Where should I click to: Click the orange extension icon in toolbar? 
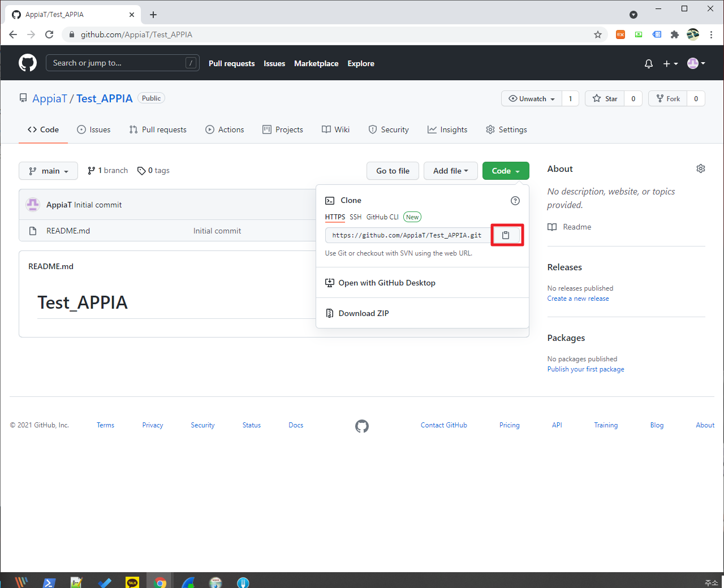pyautogui.click(x=620, y=34)
